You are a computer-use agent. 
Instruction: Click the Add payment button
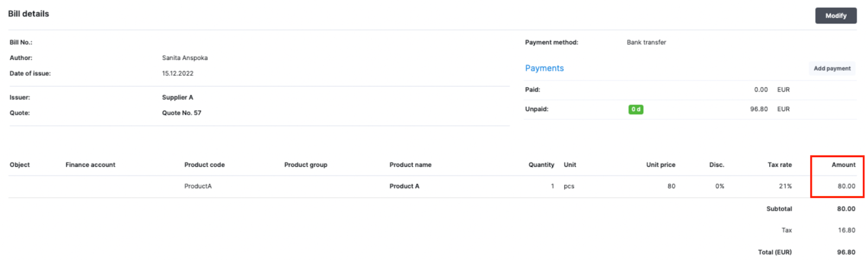[832, 68]
